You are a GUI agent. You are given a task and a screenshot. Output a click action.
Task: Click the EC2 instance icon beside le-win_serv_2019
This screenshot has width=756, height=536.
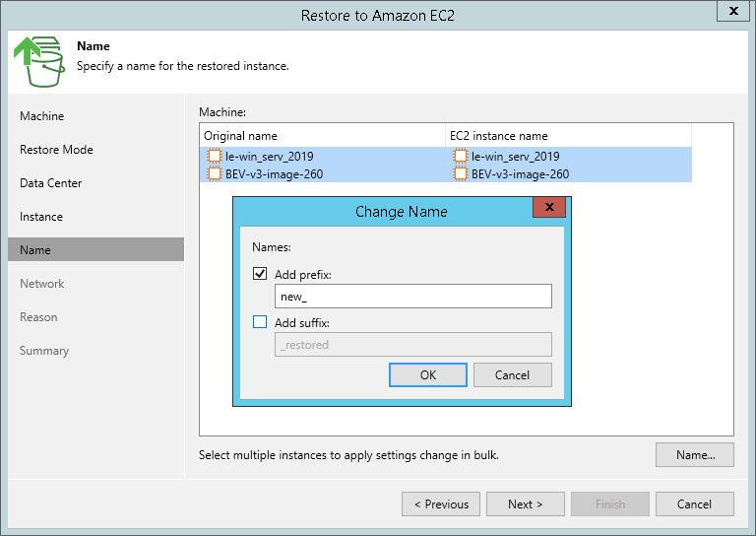(x=461, y=156)
